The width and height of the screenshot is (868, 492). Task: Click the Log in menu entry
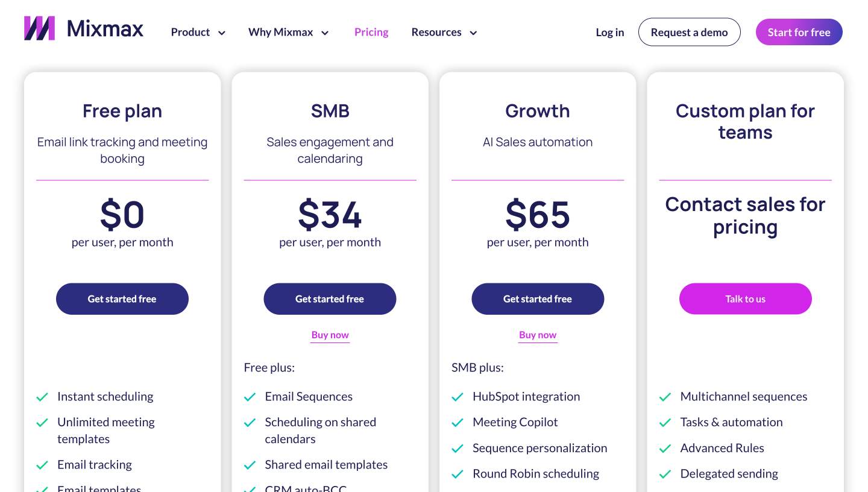609,32
